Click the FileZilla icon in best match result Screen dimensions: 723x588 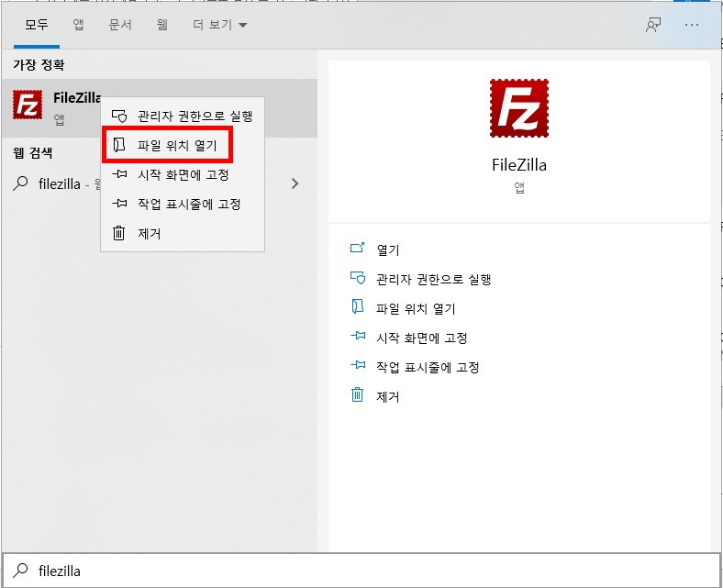point(28,105)
